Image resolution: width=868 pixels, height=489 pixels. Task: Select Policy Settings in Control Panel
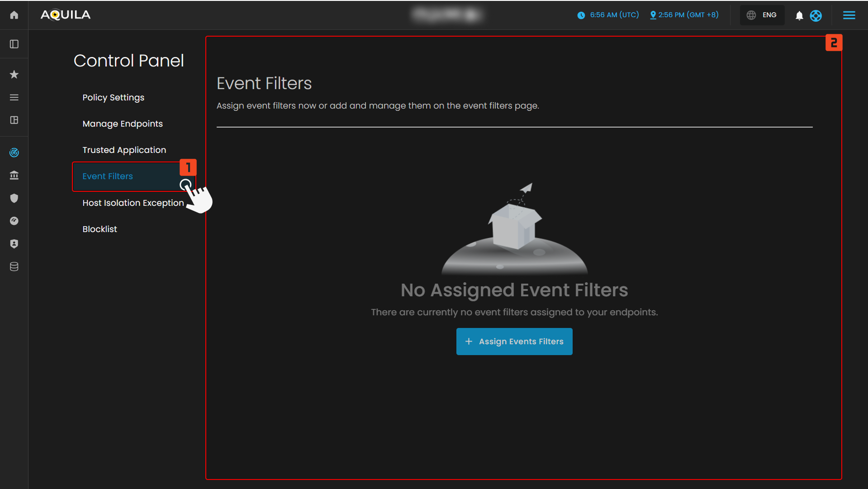coord(113,97)
